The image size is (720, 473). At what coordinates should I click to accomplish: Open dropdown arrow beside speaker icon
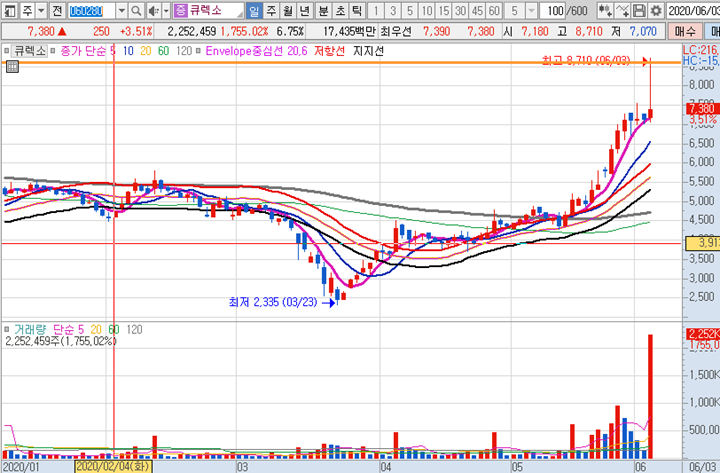(x=166, y=10)
